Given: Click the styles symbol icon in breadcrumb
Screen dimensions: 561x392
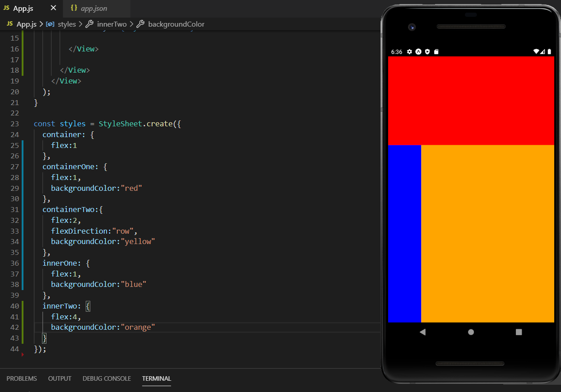Looking at the screenshot, I should click(x=50, y=24).
